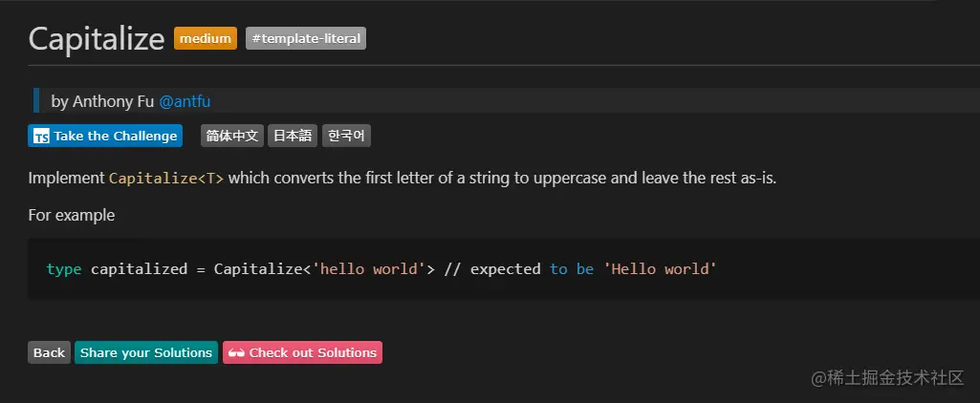
Task: Click the Capitalize page heading
Action: (x=97, y=39)
